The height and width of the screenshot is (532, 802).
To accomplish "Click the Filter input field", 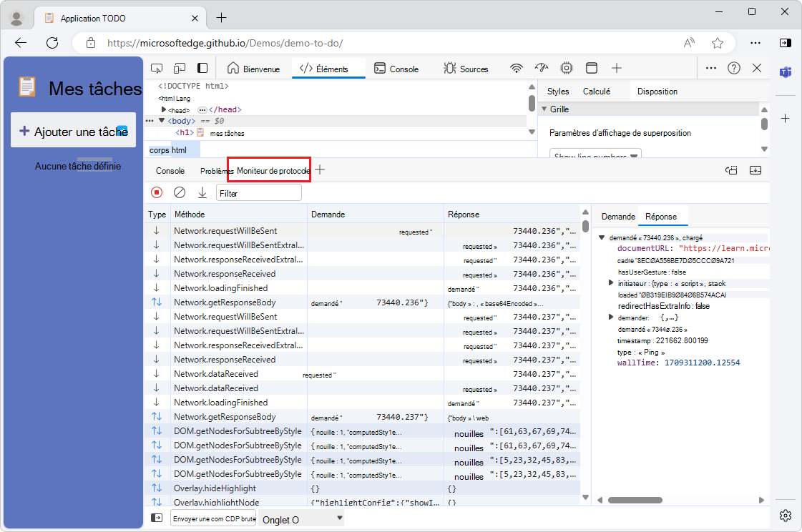I will (x=258, y=193).
